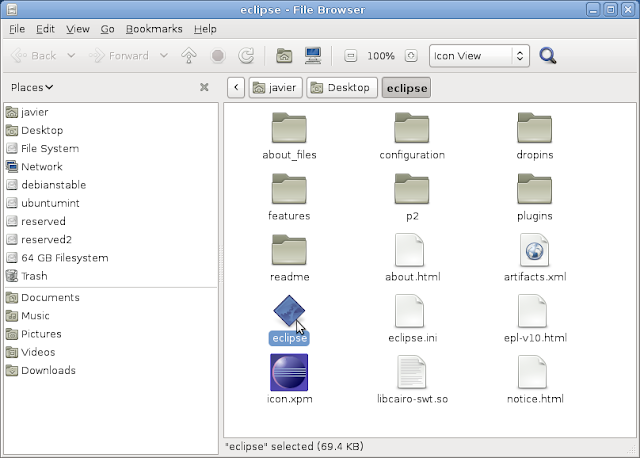640x458 pixels.
Task: Go to Desktop in path bar
Action: pyautogui.click(x=342, y=87)
